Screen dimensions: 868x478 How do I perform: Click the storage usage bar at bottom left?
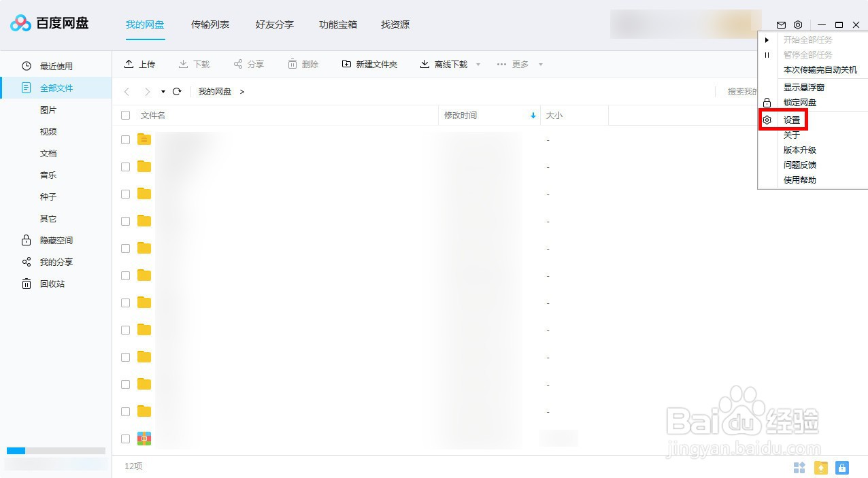(x=54, y=450)
